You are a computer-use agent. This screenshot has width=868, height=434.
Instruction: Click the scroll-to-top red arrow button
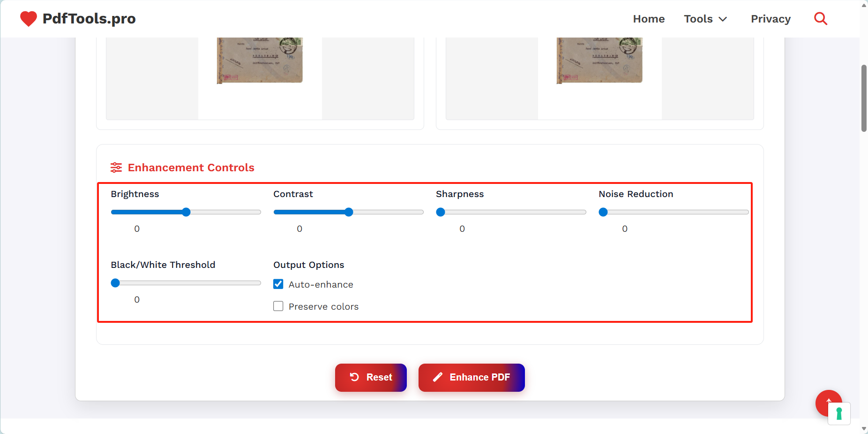click(829, 403)
